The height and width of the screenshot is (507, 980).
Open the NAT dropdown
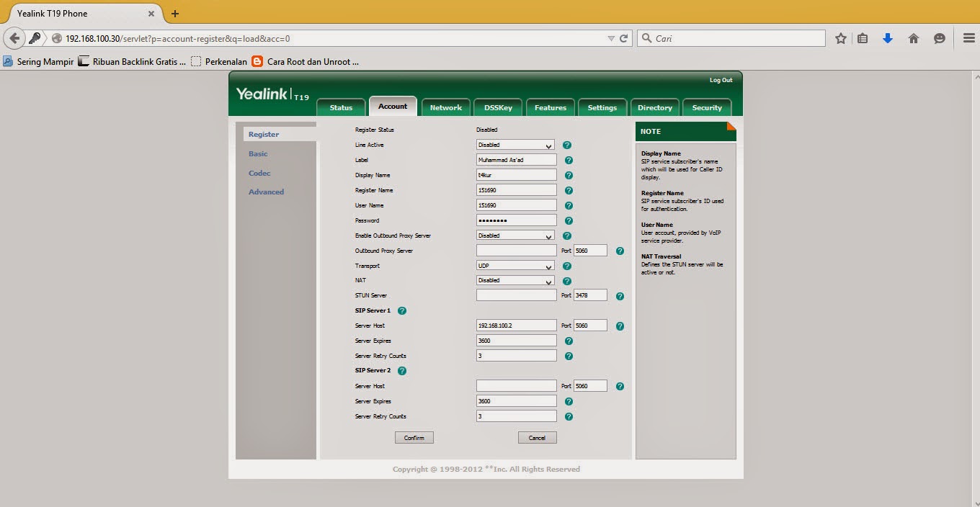point(515,281)
